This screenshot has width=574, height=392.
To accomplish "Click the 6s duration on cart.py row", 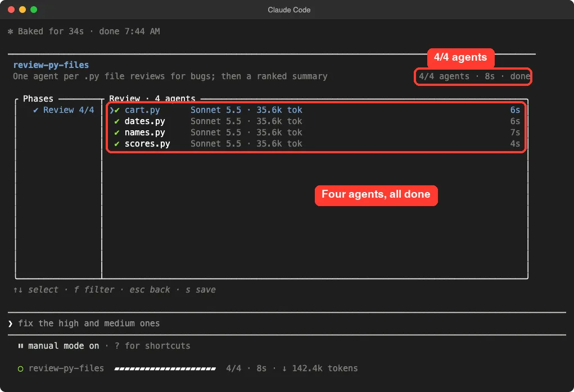I will coord(515,110).
